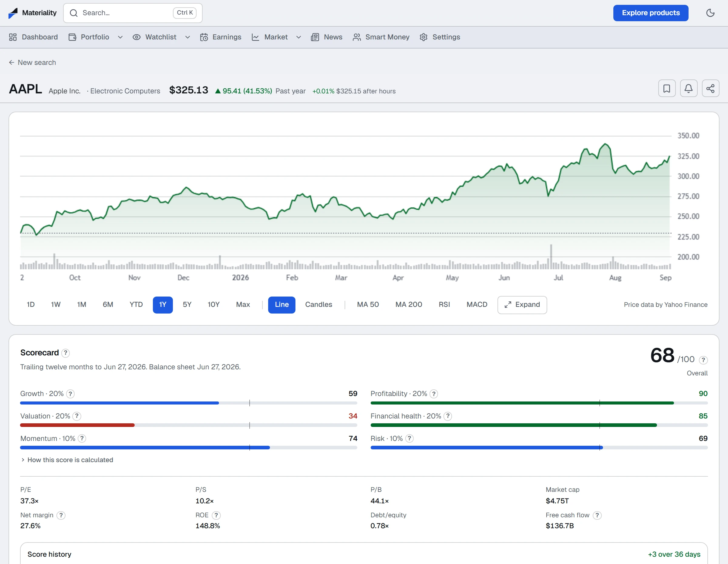The width and height of the screenshot is (728, 564).
Task: Open the Earnings menu item
Action: tap(220, 37)
